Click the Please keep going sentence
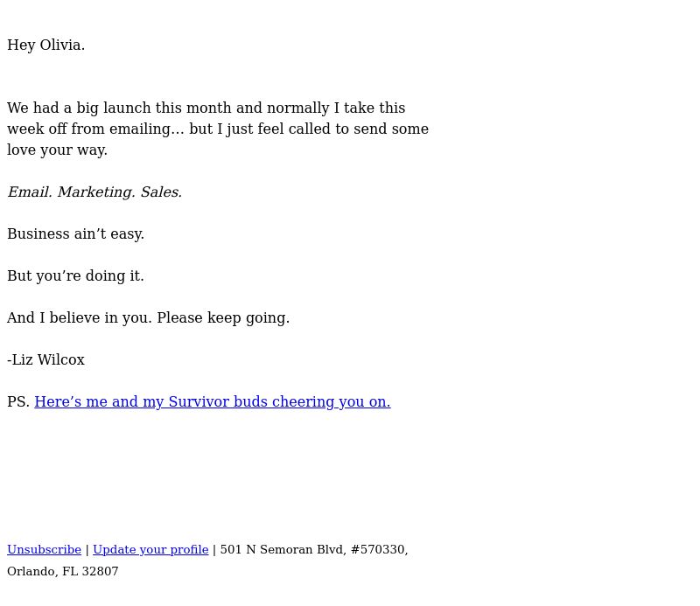 pos(223,317)
